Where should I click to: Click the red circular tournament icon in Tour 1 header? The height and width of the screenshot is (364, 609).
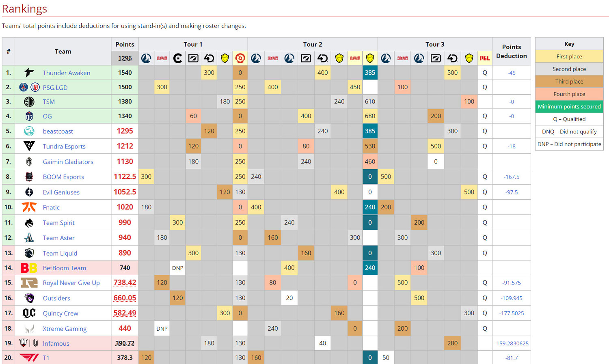(x=240, y=58)
